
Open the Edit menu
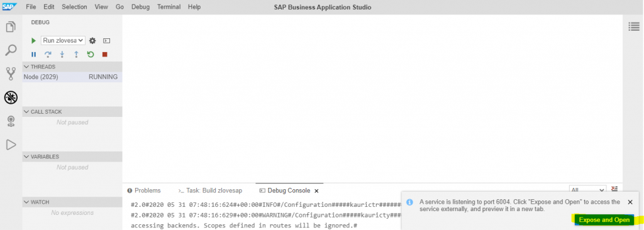click(49, 7)
